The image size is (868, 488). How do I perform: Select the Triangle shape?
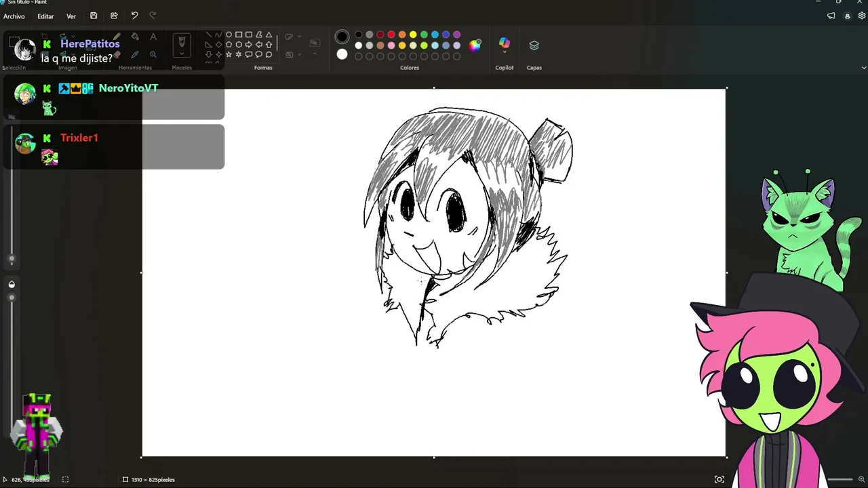[269, 35]
